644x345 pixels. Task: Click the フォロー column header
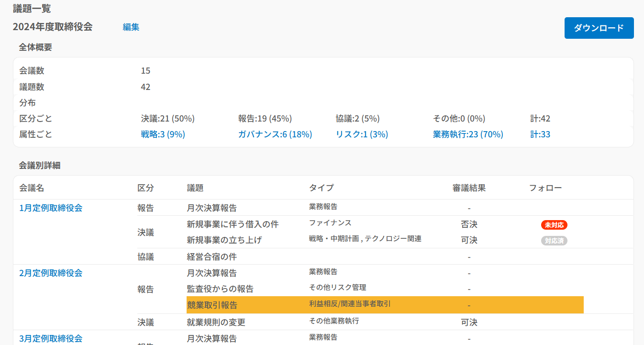coord(545,188)
